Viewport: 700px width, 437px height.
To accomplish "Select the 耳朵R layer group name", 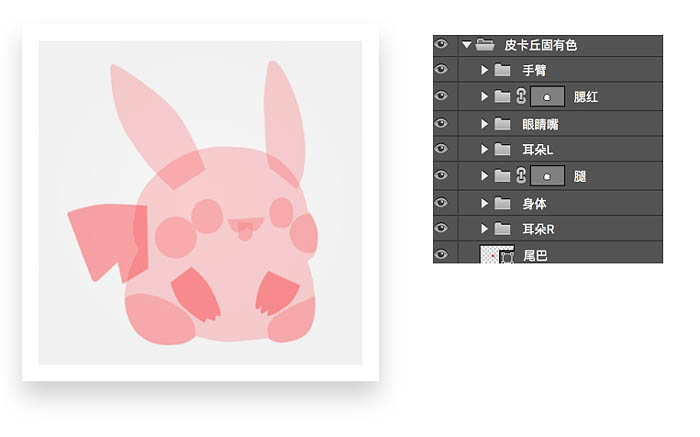I will (538, 230).
